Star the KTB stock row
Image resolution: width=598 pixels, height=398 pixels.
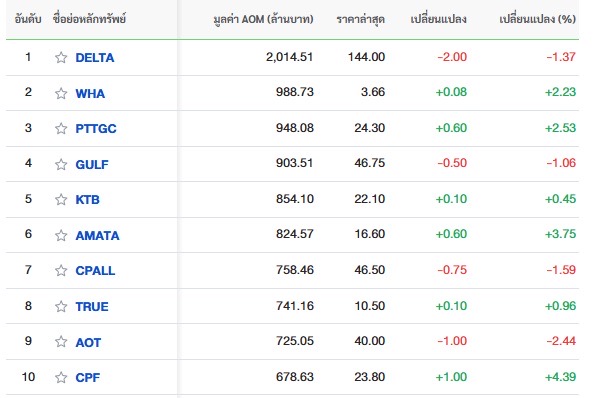[x=61, y=199]
